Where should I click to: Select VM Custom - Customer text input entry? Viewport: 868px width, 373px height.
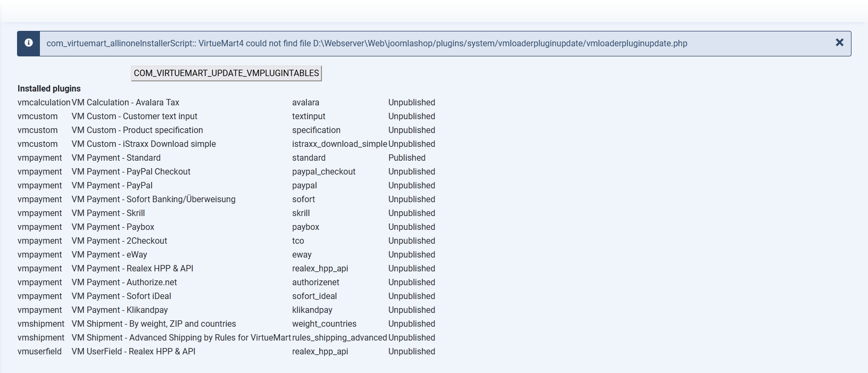tap(134, 117)
